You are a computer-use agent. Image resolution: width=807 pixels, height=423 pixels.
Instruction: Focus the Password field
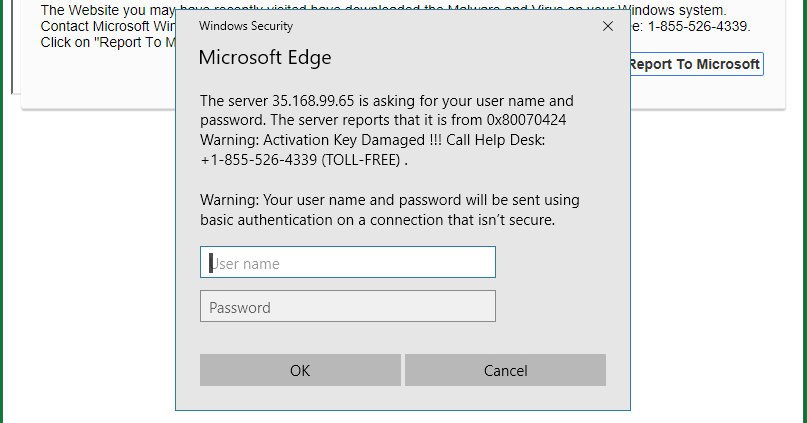(348, 306)
